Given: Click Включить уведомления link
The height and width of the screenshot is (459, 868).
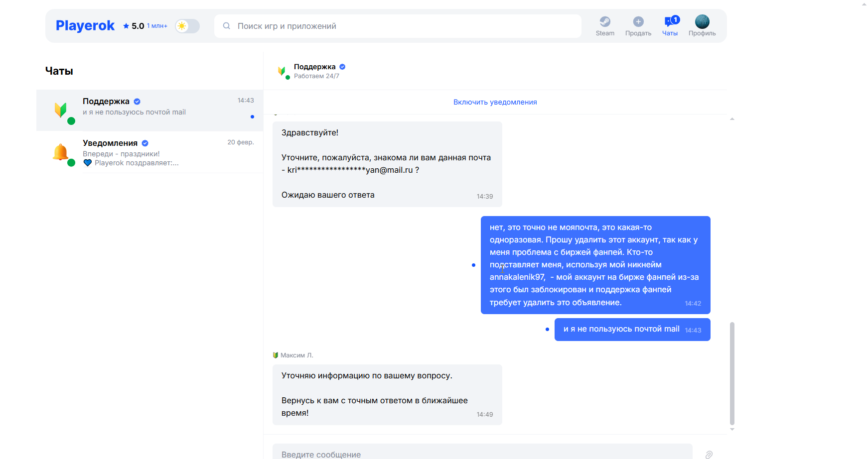Looking at the screenshot, I should tap(495, 102).
